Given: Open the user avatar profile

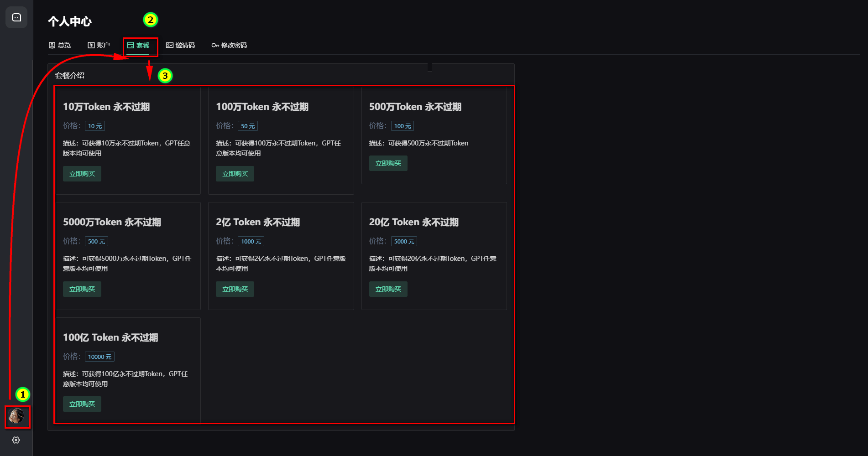Looking at the screenshot, I should pyautogui.click(x=17, y=416).
